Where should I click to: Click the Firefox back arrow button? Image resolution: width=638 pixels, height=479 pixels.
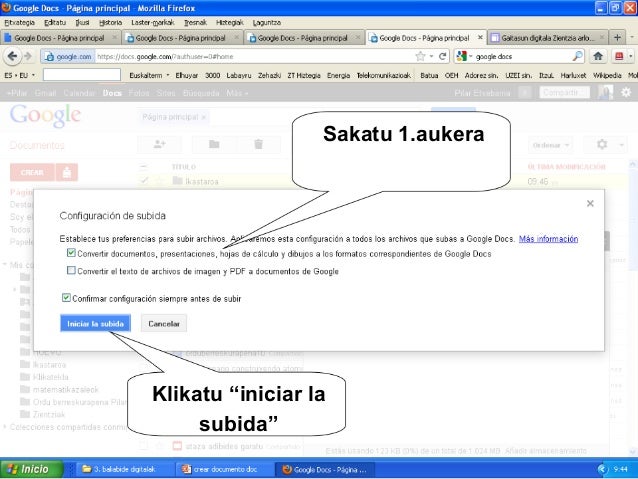[12, 56]
